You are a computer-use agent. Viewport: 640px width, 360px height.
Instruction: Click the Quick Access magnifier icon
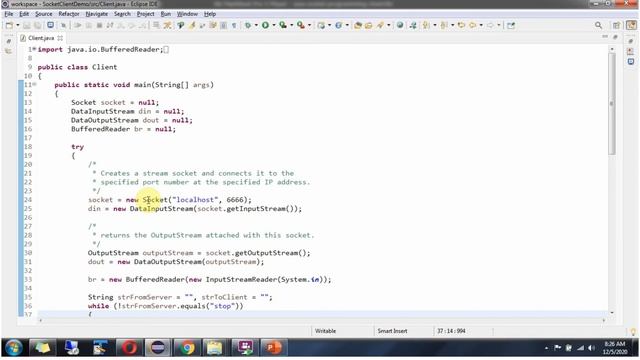click(598, 25)
